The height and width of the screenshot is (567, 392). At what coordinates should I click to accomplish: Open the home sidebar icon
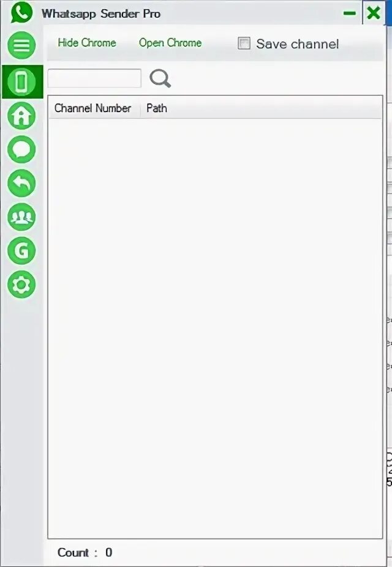pyautogui.click(x=21, y=116)
